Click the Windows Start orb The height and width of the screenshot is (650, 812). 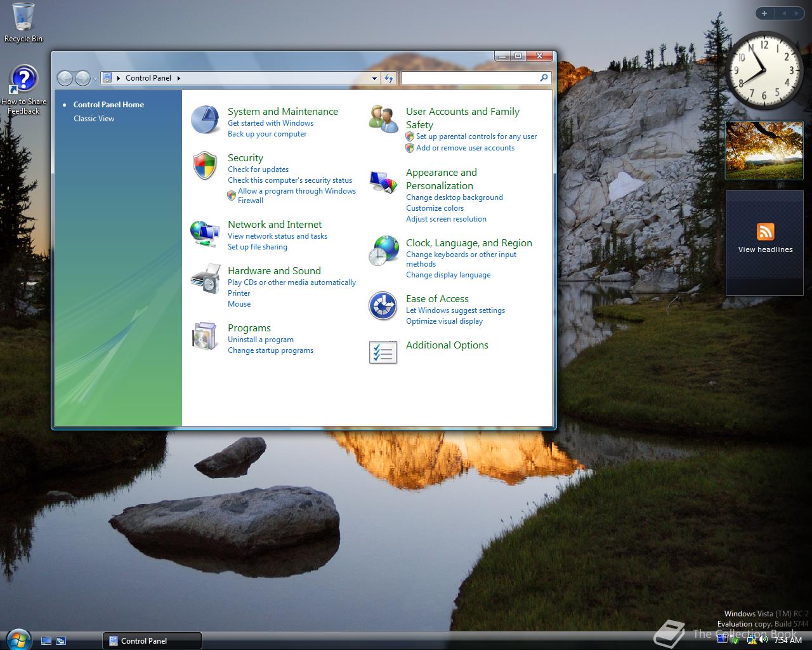tap(17, 639)
